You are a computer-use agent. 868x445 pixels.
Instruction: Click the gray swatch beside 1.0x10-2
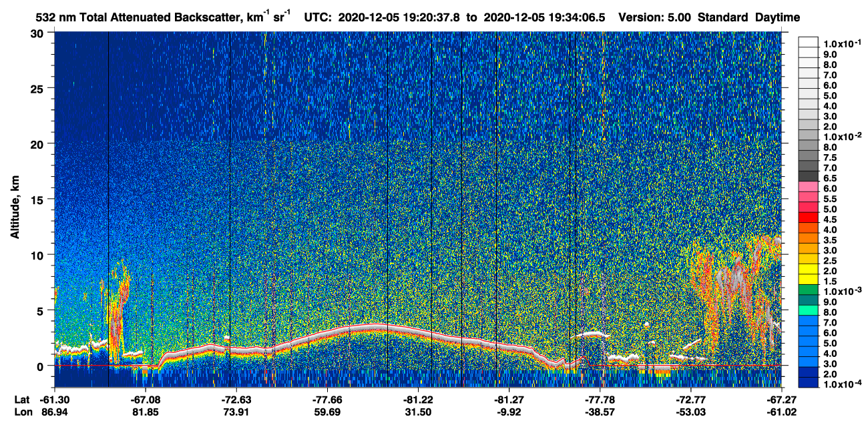coord(808,135)
